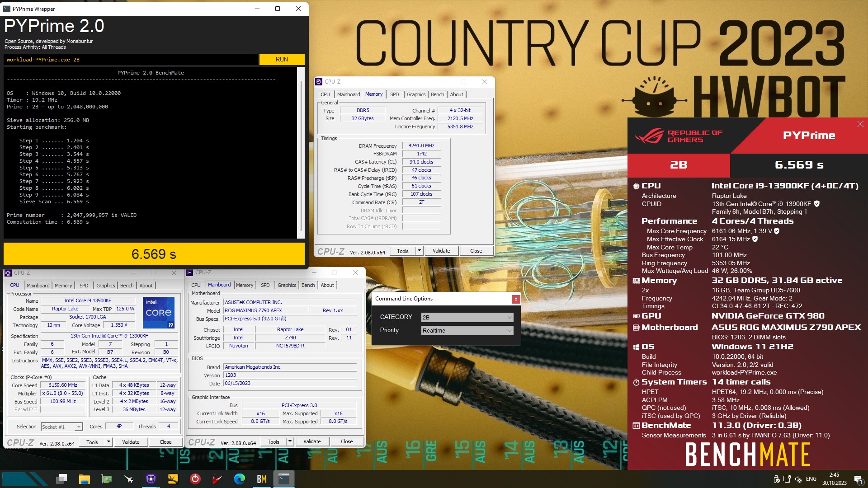Click the Core Speed 6159.60 MHz value

click(x=63, y=385)
